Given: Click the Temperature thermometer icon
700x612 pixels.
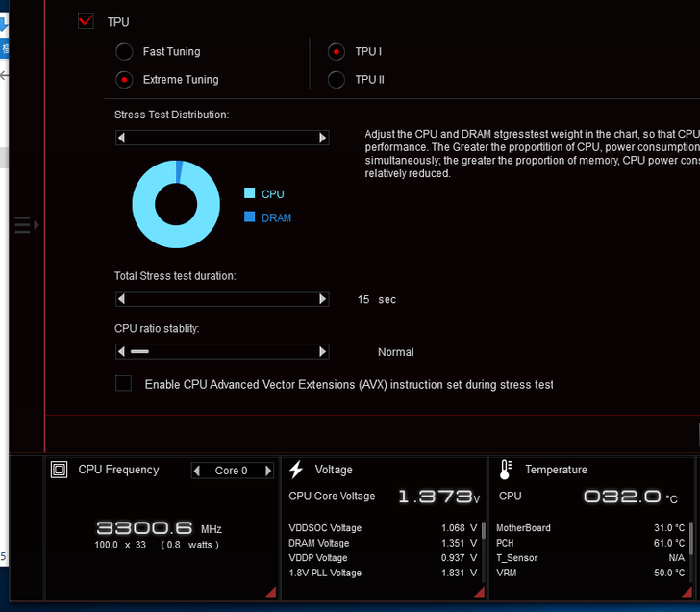Looking at the screenshot, I should point(505,470).
